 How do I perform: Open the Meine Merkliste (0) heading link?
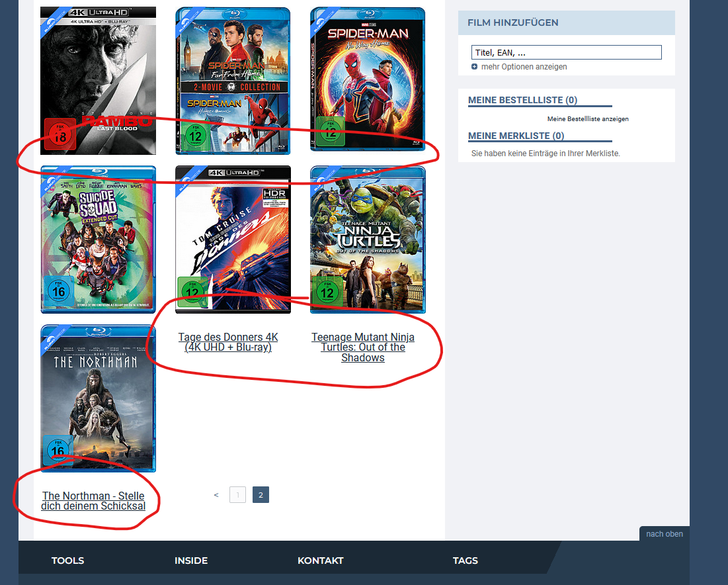coord(516,136)
